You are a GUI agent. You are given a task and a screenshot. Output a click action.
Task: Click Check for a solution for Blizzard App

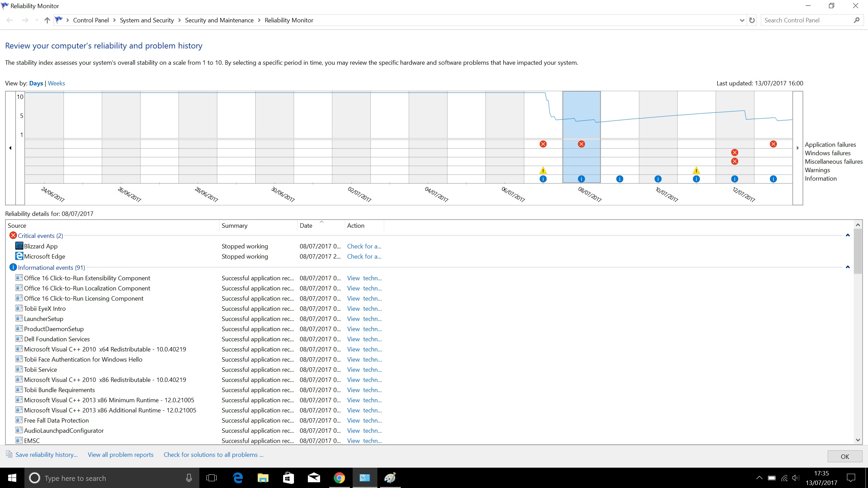coord(364,246)
